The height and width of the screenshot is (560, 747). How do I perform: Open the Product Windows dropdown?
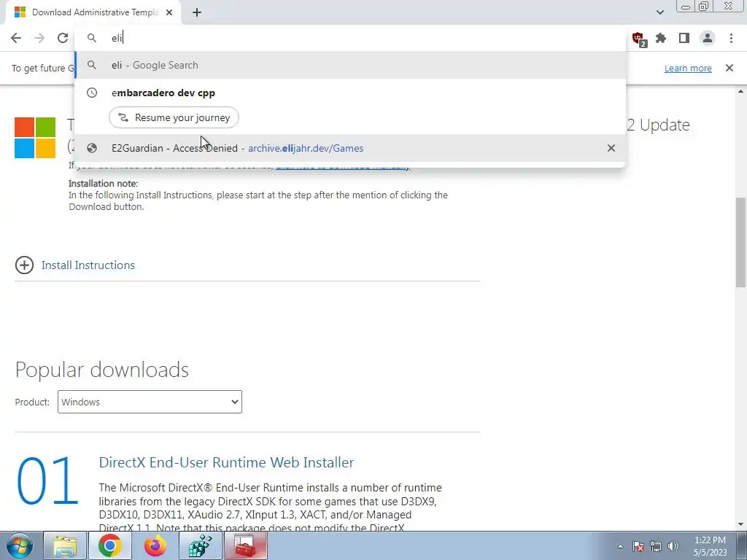point(150,402)
